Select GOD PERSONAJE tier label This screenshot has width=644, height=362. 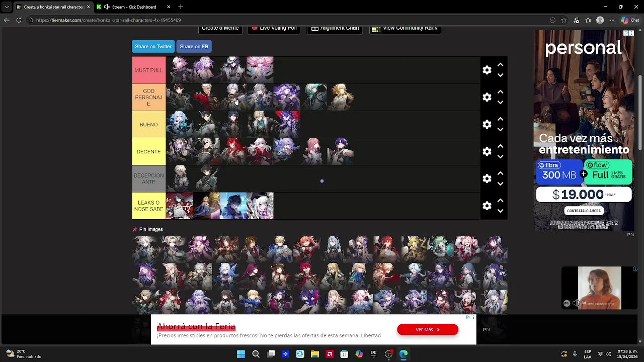click(x=148, y=98)
